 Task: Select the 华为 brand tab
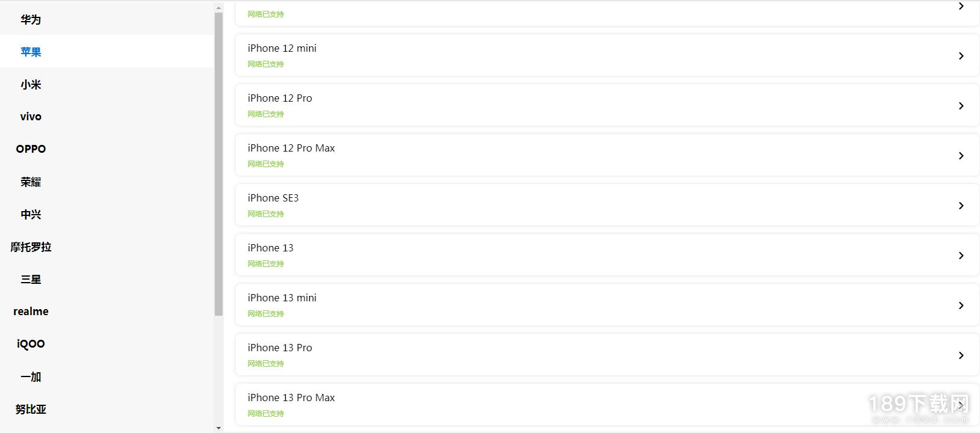(31, 19)
